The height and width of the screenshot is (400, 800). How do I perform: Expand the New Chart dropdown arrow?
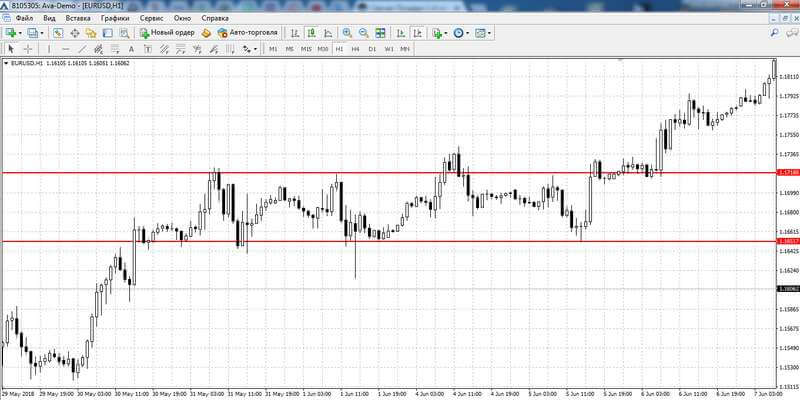tap(20, 33)
